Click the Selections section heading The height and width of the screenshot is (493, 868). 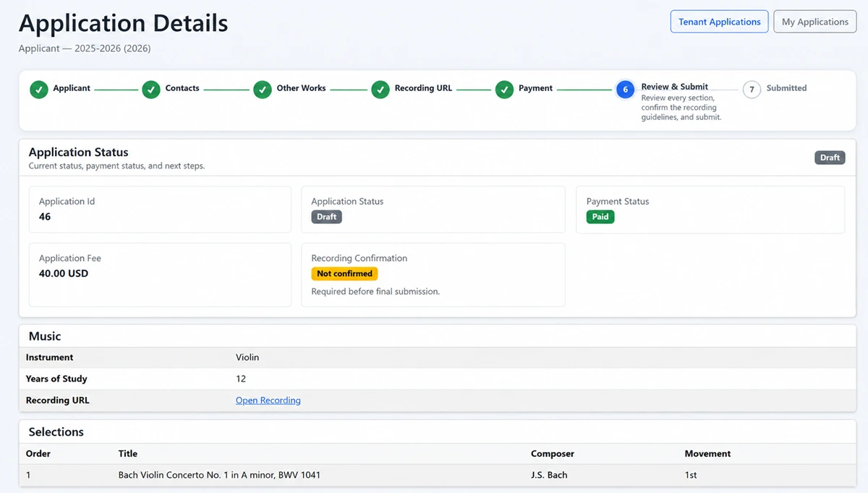[x=56, y=432]
